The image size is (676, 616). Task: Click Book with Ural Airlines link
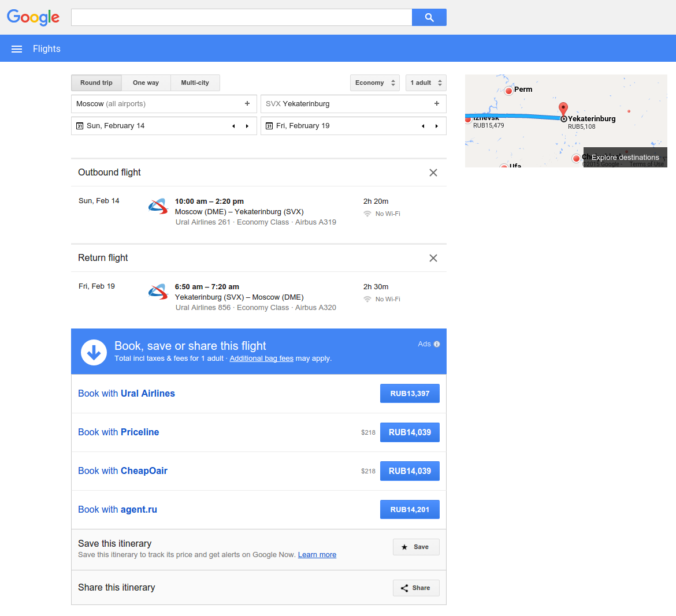[x=127, y=393]
